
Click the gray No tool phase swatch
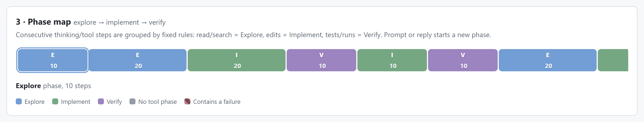132,101
